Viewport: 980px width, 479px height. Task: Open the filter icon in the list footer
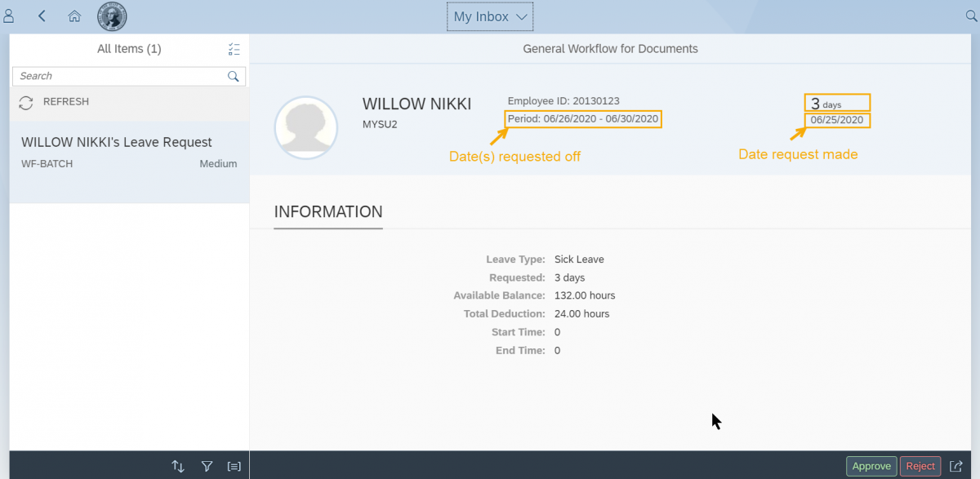pyautogui.click(x=207, y=466)
